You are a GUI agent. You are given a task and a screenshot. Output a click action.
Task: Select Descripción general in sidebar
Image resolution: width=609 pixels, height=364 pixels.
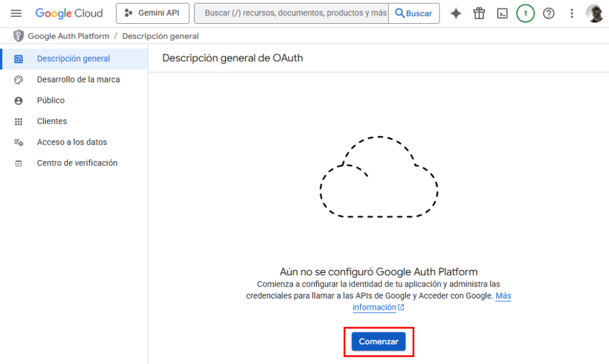(x=73, y=59)
